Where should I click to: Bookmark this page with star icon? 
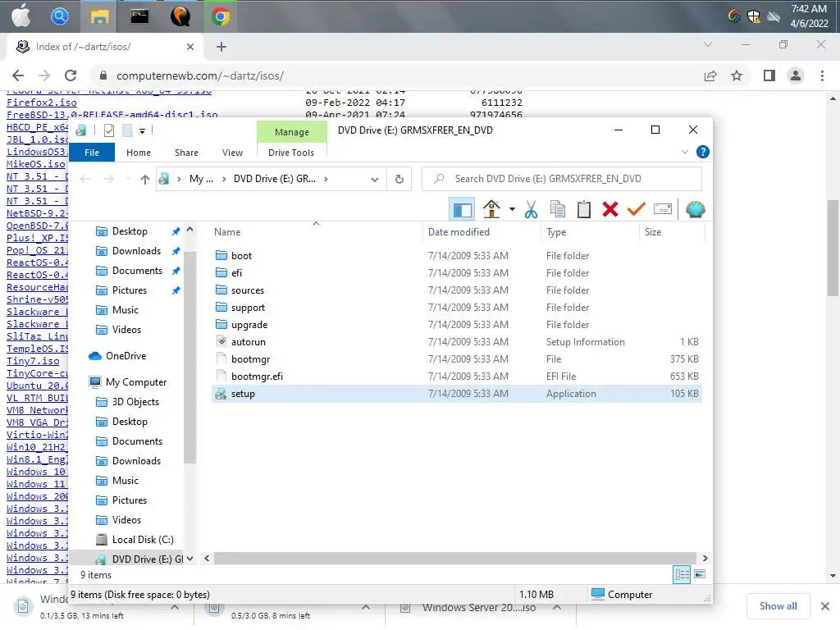pyautogui.click(x=737, y=75)
